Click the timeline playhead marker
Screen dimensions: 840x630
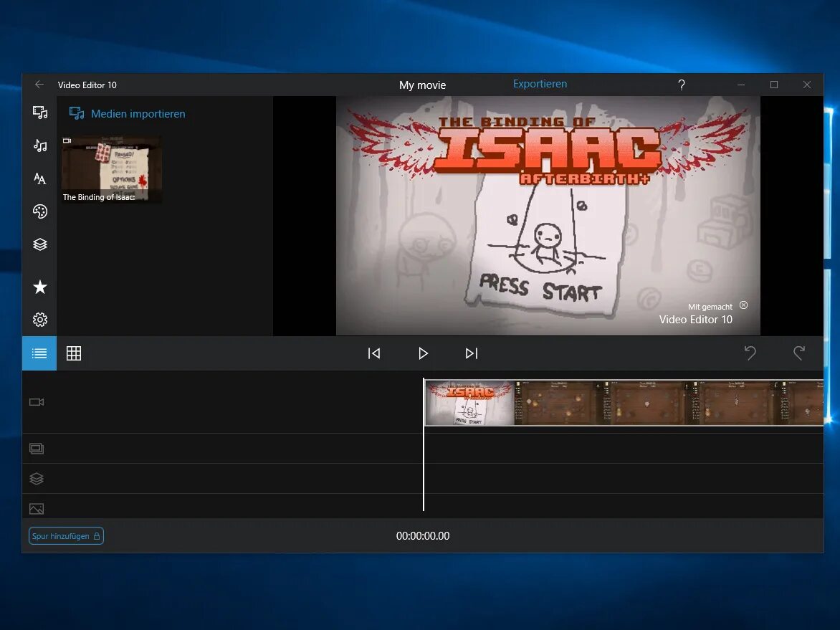(423, 444)
